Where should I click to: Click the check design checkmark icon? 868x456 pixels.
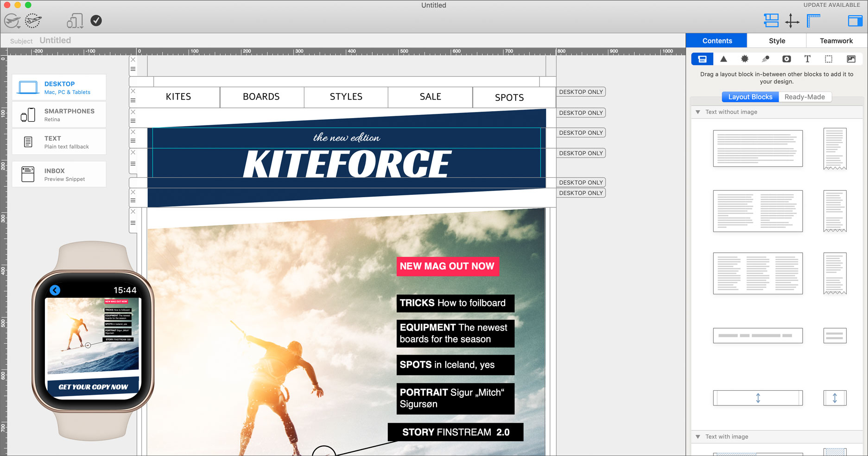pos(96,20)
